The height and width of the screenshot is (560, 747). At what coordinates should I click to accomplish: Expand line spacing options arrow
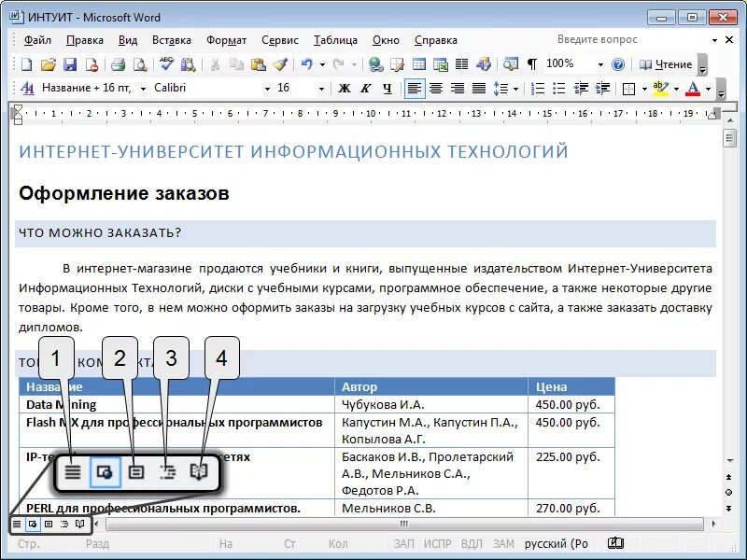click(516, 89)
